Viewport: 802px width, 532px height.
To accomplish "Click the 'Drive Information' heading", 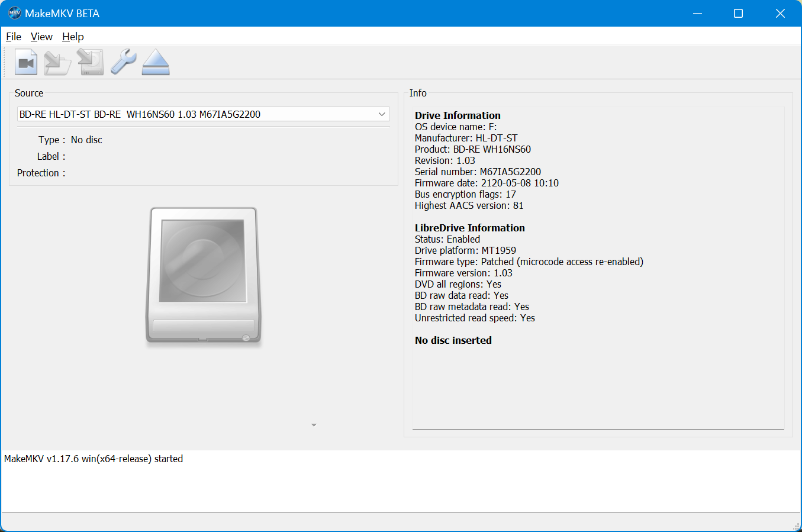I will (458, 115).
